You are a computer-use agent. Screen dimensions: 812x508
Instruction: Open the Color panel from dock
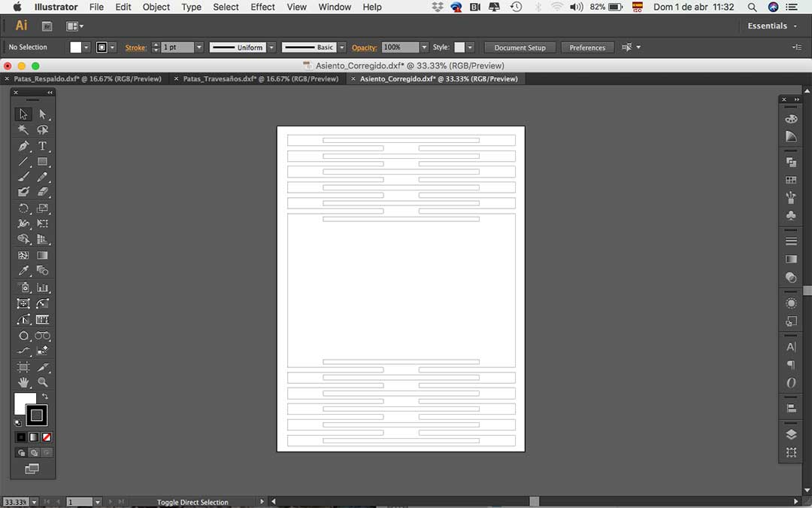pyautogui.click(x=791, y=119)
